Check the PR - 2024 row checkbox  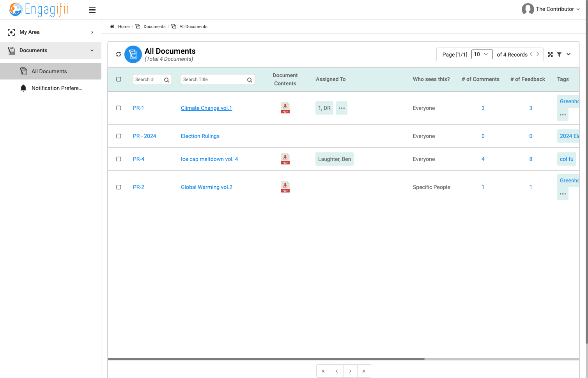pos(119,136)
